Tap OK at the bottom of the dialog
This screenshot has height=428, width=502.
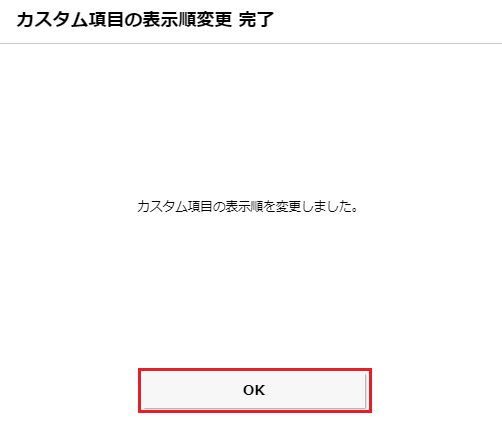pos(255,390)
